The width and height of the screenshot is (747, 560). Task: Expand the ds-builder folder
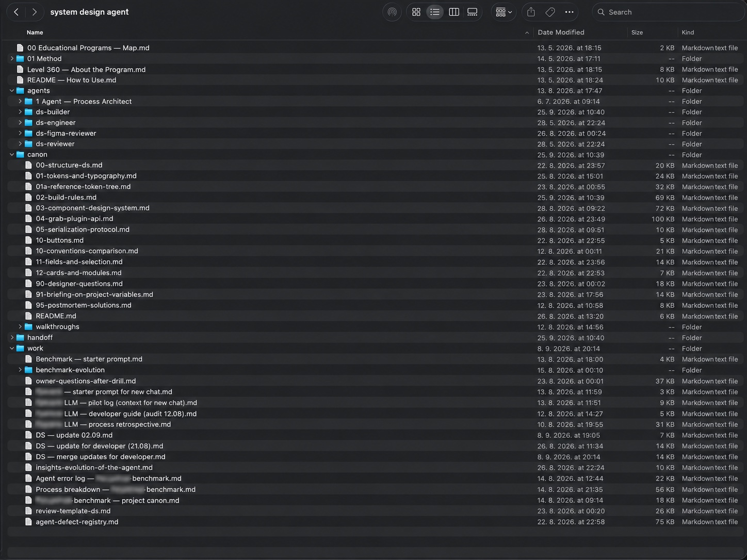pos(20,112)
